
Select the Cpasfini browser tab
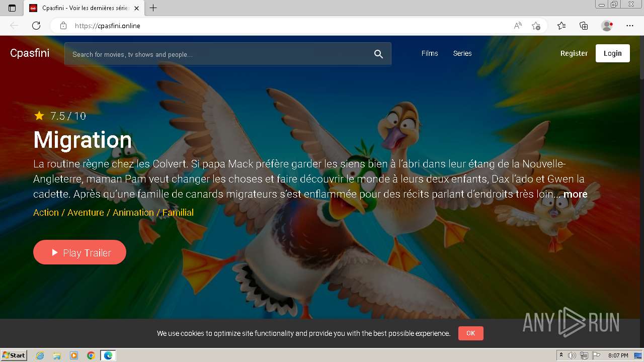[84, 8]
